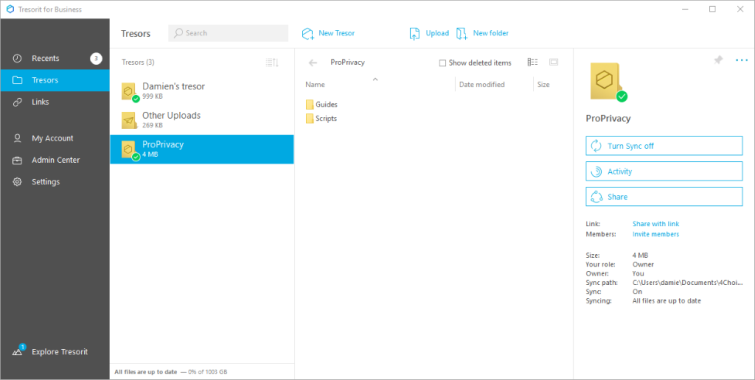
Task: Click Turn Sync off button
Action: point(664,146)
